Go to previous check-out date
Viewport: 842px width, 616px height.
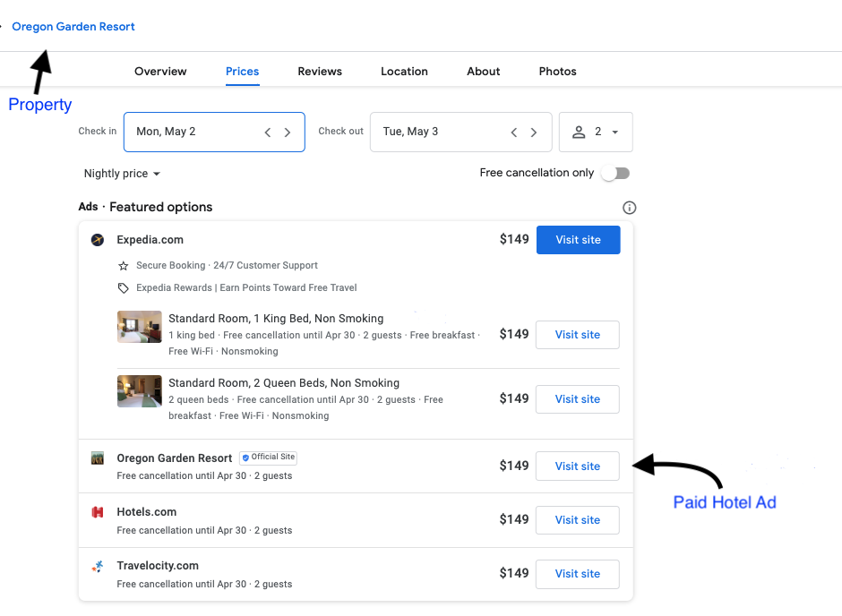click(514, 133)
